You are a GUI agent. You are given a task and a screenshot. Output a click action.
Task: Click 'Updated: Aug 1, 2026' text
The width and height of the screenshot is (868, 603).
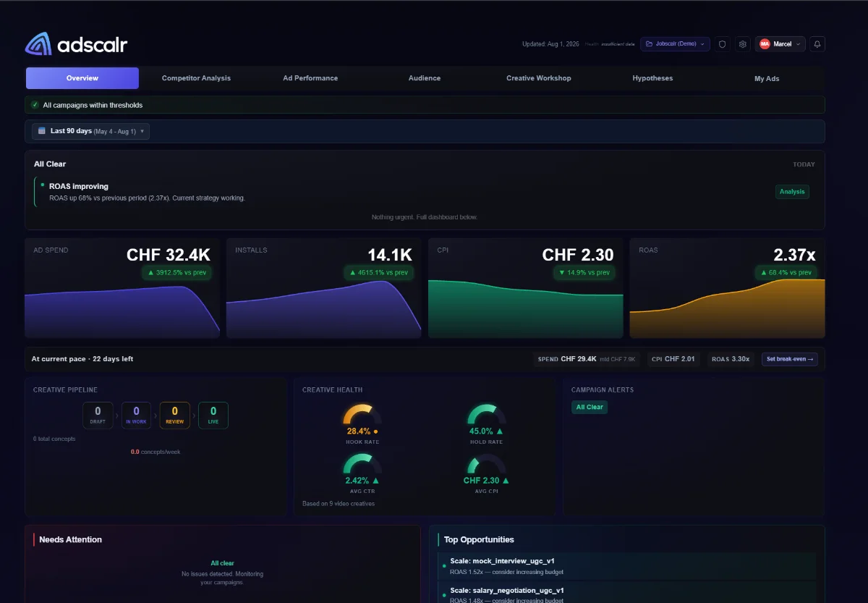point(551,44)
